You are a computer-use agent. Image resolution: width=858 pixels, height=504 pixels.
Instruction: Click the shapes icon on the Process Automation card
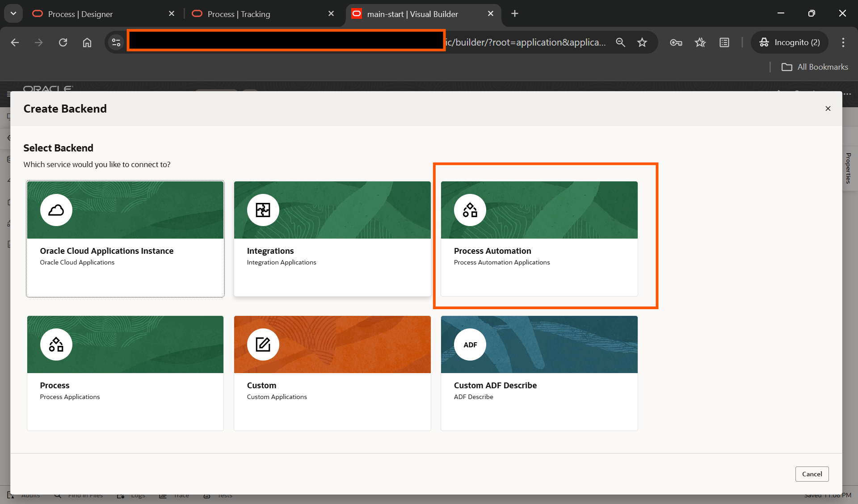click(x=470, y=210)
